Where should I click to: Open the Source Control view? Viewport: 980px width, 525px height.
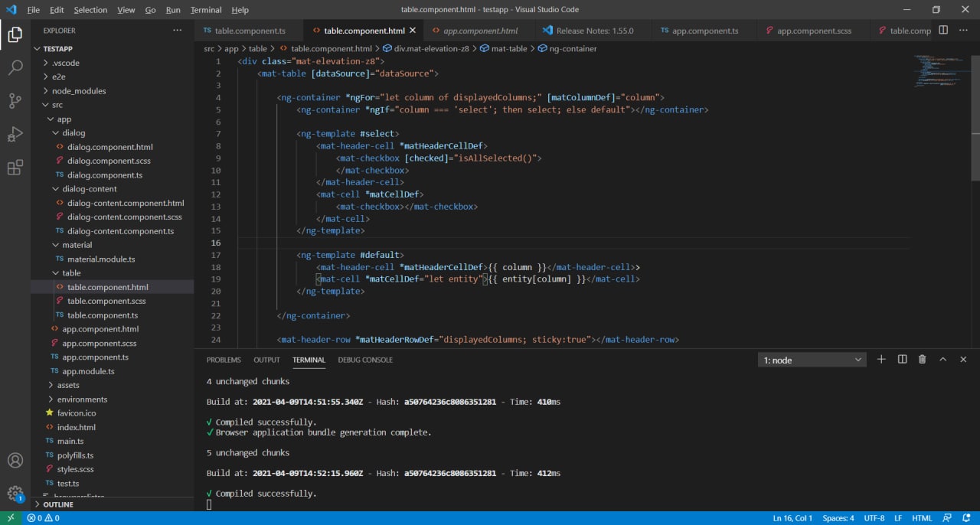point(15,101)
